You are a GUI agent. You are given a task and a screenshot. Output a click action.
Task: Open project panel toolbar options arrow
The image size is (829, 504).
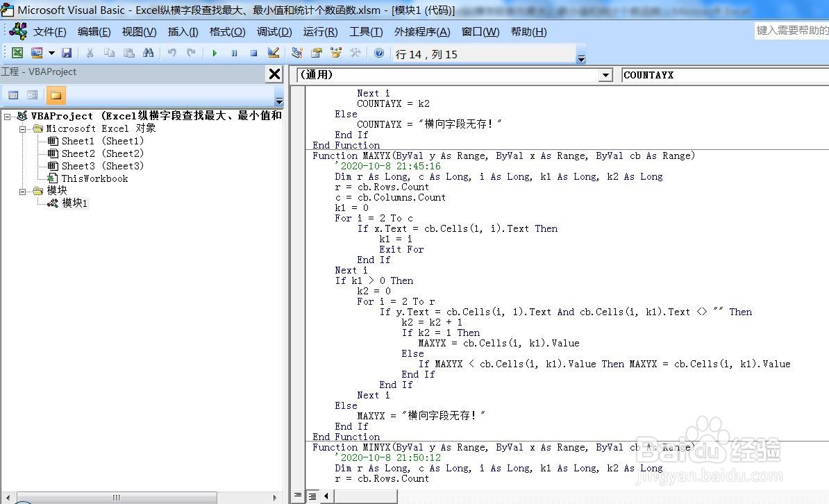[x=279, y=101]
